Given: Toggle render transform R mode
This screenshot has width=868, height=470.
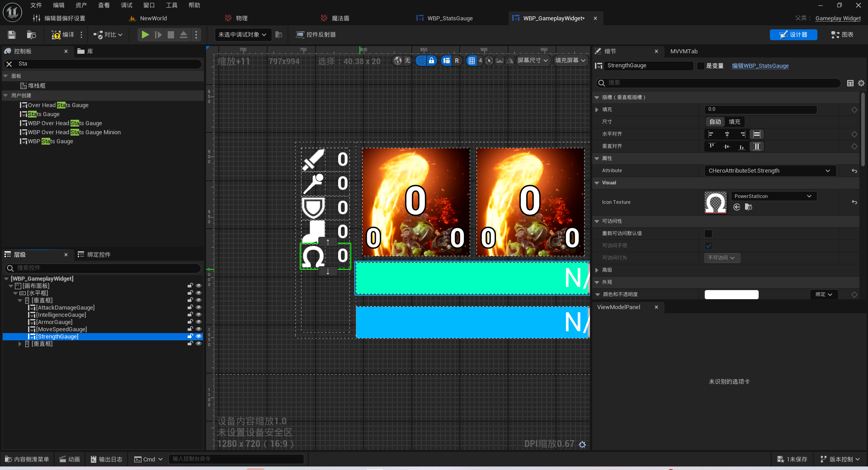Looking at the screenshot, I should pyautogui.click(x=457, y=61).
